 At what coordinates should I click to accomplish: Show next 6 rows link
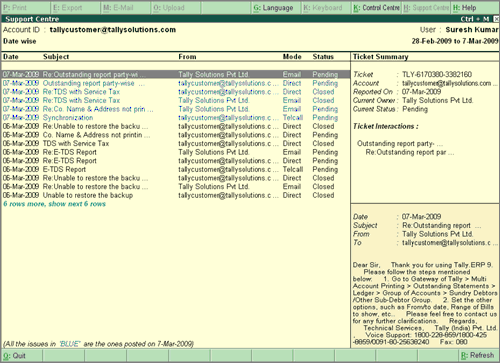coord(54,204)
